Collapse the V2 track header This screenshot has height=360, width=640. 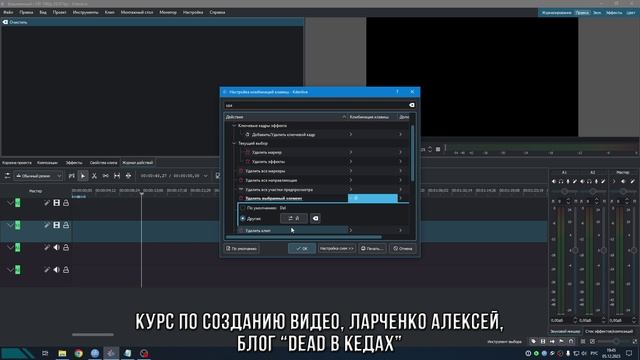(10, 203)
